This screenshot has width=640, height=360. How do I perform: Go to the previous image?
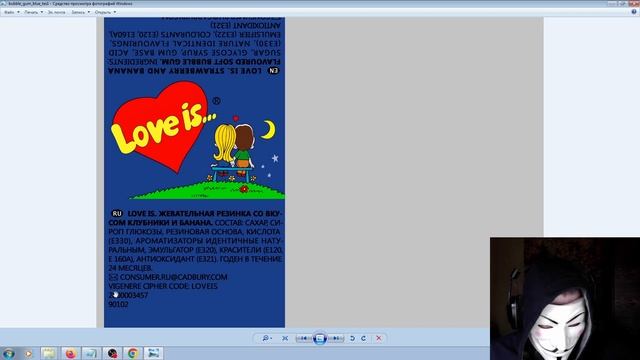click(304, 338)
